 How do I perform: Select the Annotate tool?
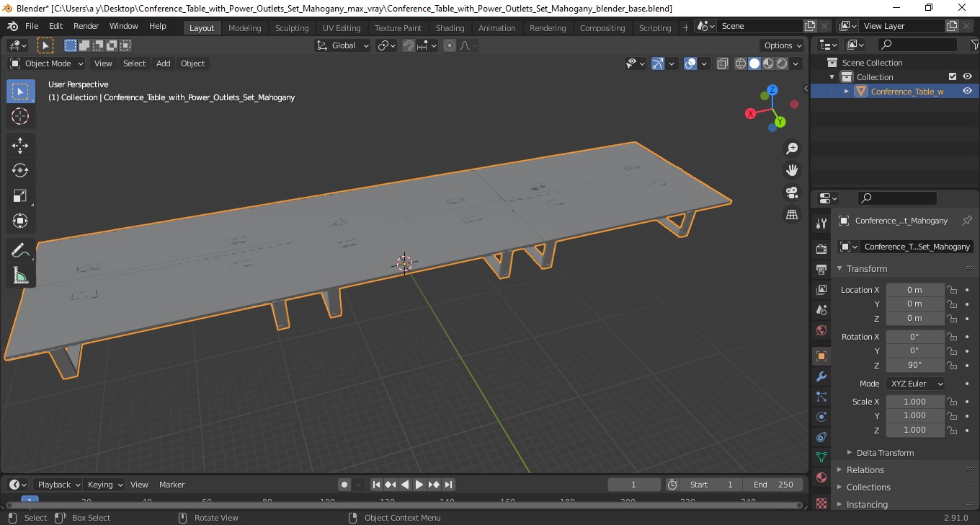click(20, 250)
